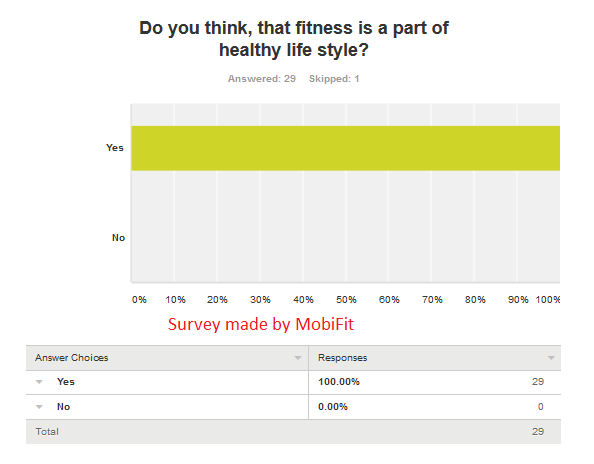The image size is (594, 464).
Task: Select the Yes label on chart axis
Action: (x=115, y=148)
